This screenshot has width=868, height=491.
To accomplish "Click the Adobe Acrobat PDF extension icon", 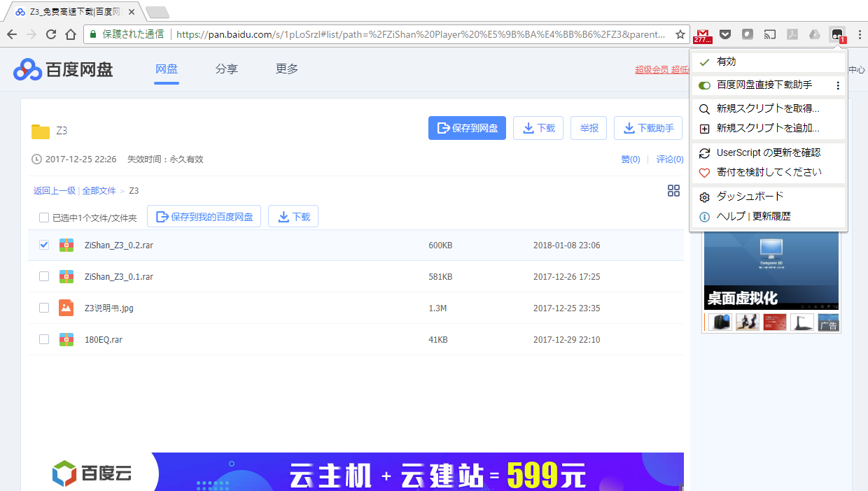I will (792, 34).
